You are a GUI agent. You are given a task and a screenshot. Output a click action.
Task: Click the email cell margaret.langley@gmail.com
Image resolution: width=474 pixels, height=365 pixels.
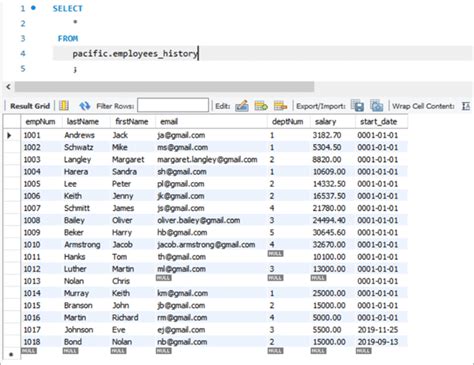pos(207,160)
